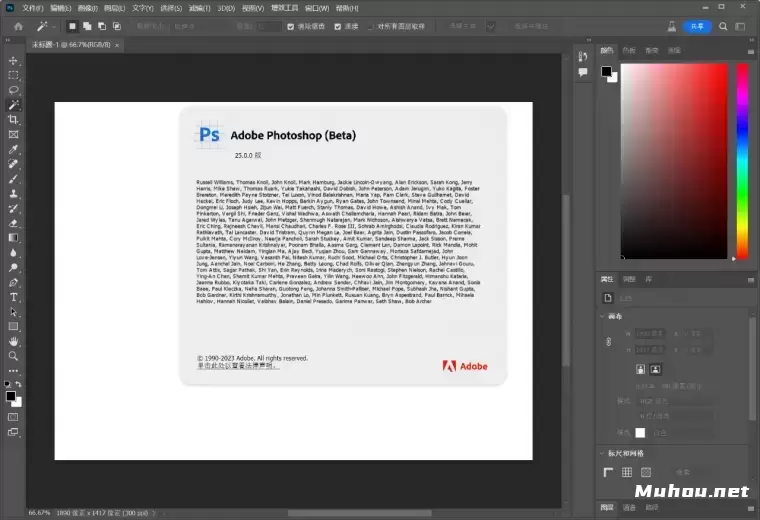Viewport: 760px width, 520px height.
Task: Click the blue 共享 share button
Action: (697, 26)
